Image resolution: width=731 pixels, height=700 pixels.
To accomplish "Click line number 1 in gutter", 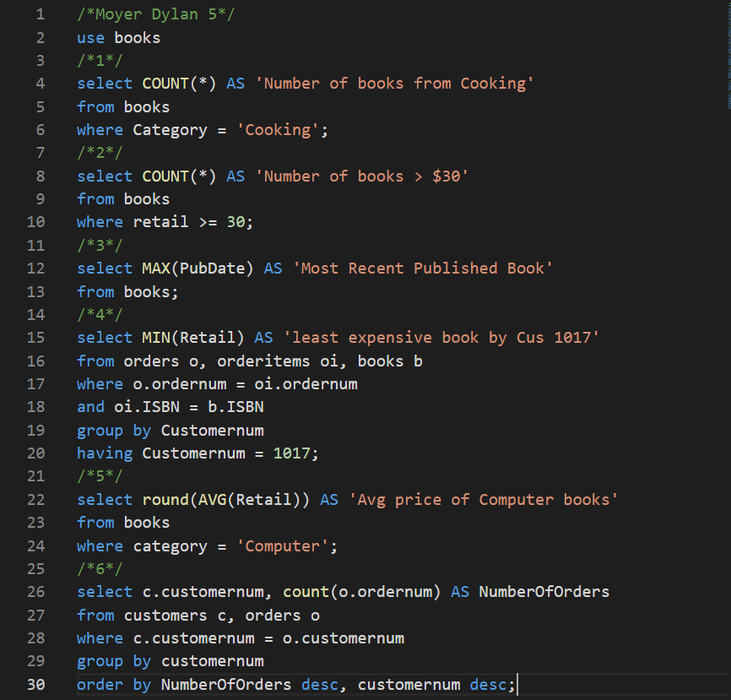I will [41, 14].
